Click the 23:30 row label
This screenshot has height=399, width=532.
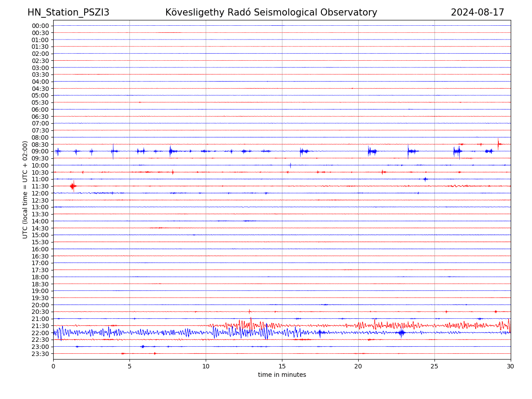click(x=40, y=354)
